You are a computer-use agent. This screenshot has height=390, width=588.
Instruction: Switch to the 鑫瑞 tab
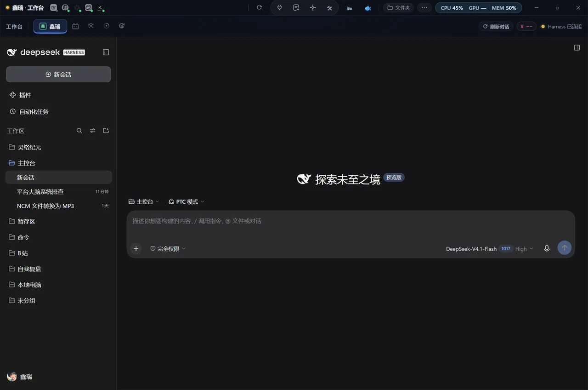[50, 26]
